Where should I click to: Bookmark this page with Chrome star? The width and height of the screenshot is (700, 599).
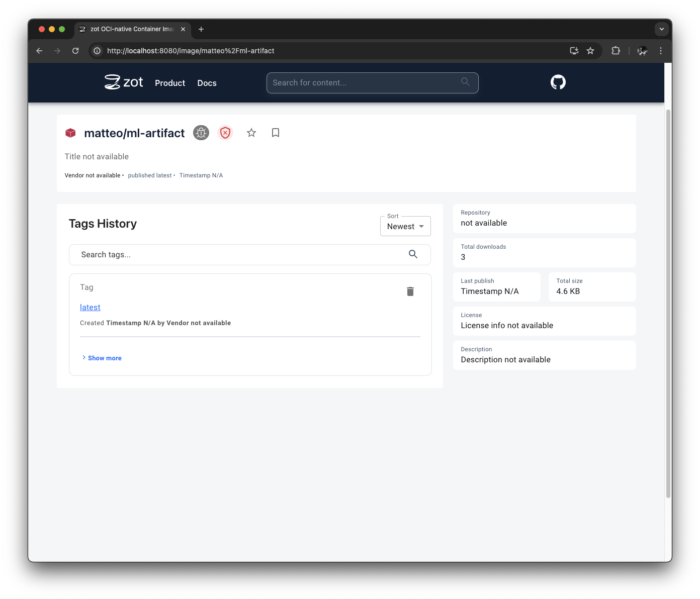pyautogui.click(x=590, y=51)
